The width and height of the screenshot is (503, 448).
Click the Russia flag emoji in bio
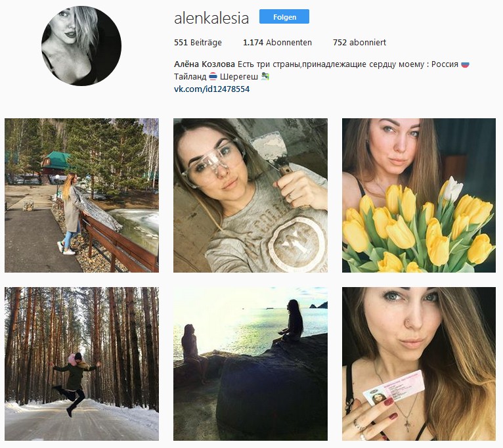pyautogui.click(x=465, y=64)
